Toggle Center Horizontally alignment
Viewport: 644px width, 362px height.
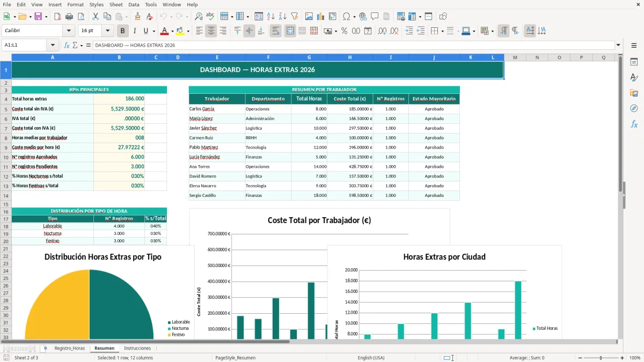(x=211, y=31)
